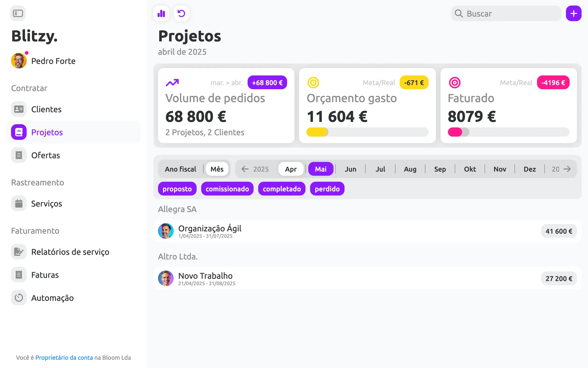Viewport: 588px width, 368px height.
Task: Click the Altro Ltda. client heading
Action: tap(178, 256)
